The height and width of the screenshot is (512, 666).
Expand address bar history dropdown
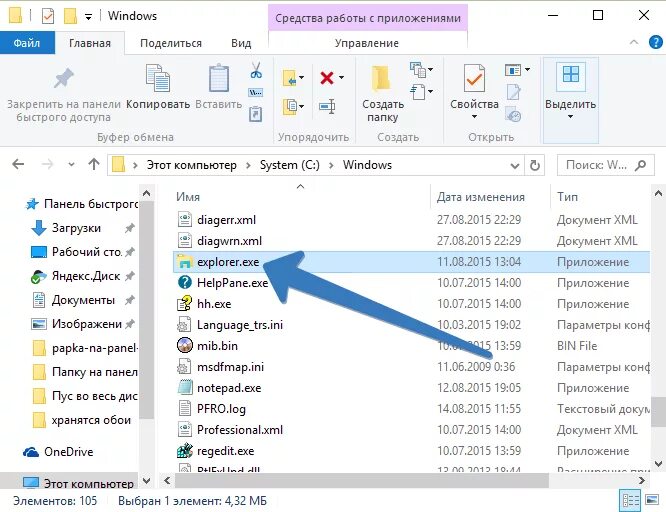point(514,165)
